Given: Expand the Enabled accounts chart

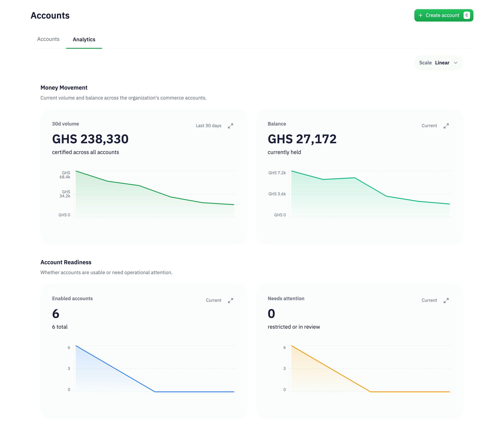Looking at the screenshot, I should 230,300.
